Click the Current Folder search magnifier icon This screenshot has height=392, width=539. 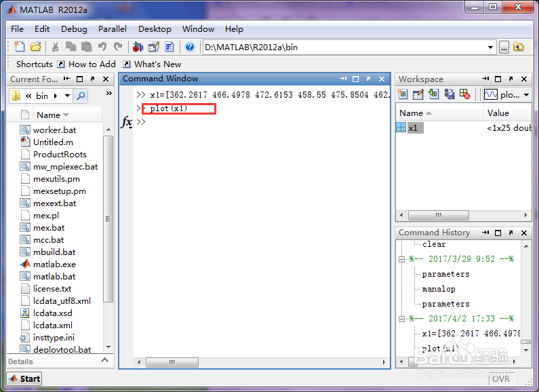(81, 96)
